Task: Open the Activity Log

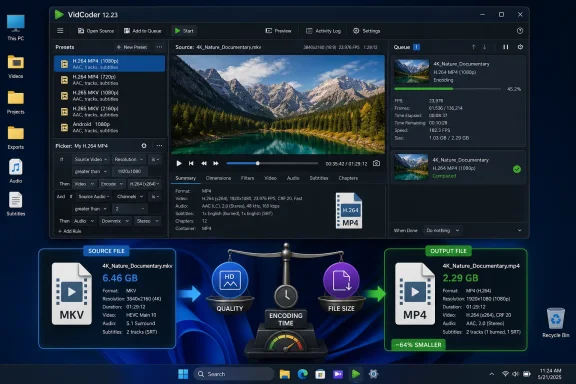Action: point(323,31)
